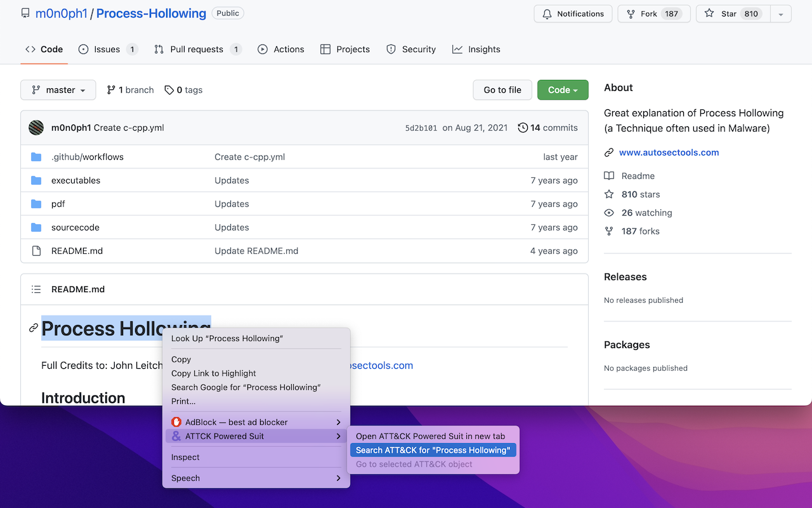Image resolution: width=812 pixels, height=508 pixels.
Task: Click the 'Public' repository visibility label
Action: (x=228, y=13)
